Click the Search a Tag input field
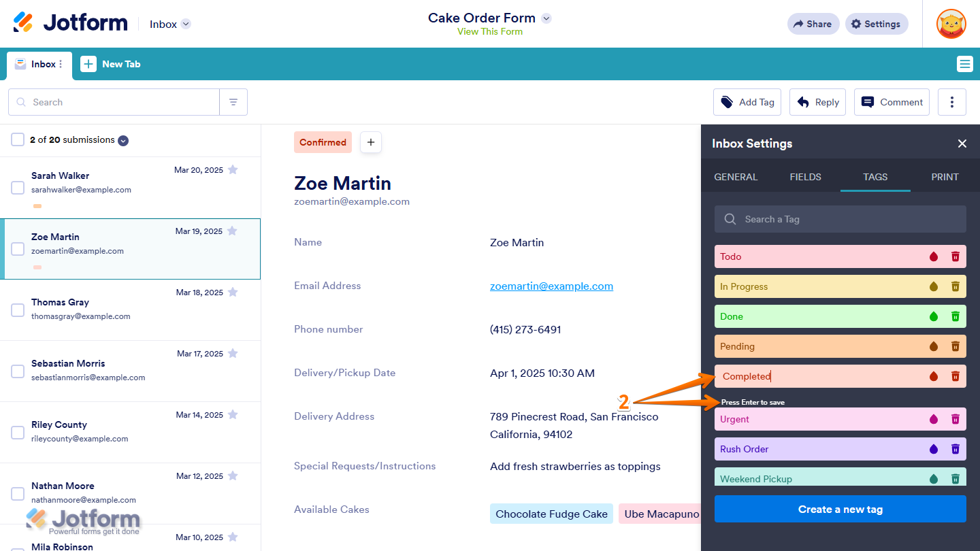 click(840, 218)
